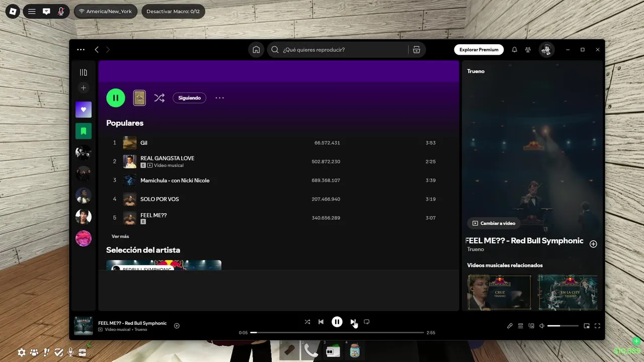Open FEEL ME?? - Red Bull Symphonic title link

click(524, 241)
